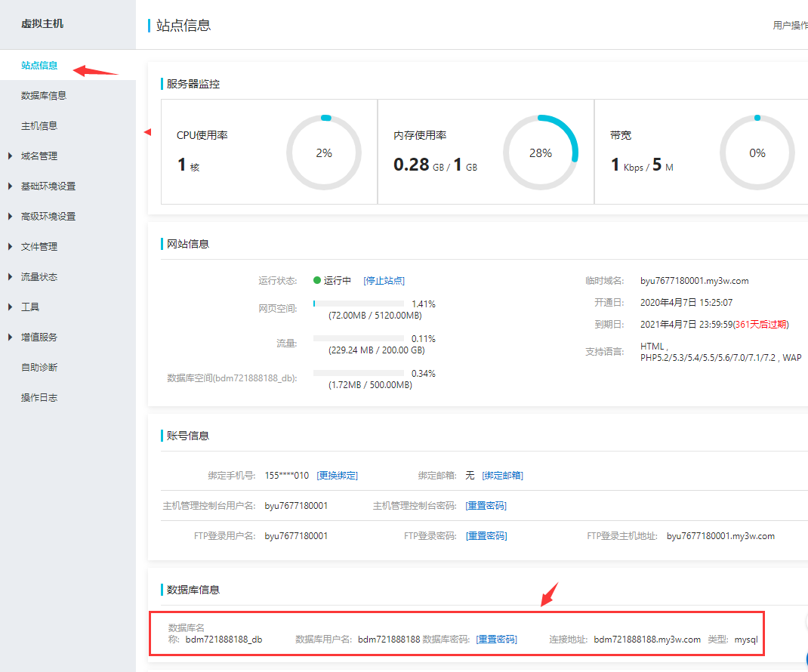Image resolution: width=808 pixels, height=672 pixels.
Task: Expand the 基础环境设置 section arrow
Action: (x=10, y=186)
